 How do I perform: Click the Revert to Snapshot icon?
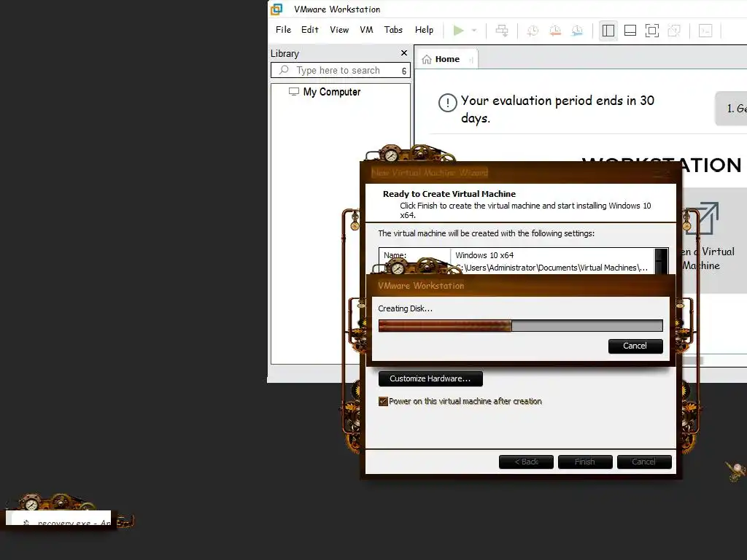pos(555,31)
